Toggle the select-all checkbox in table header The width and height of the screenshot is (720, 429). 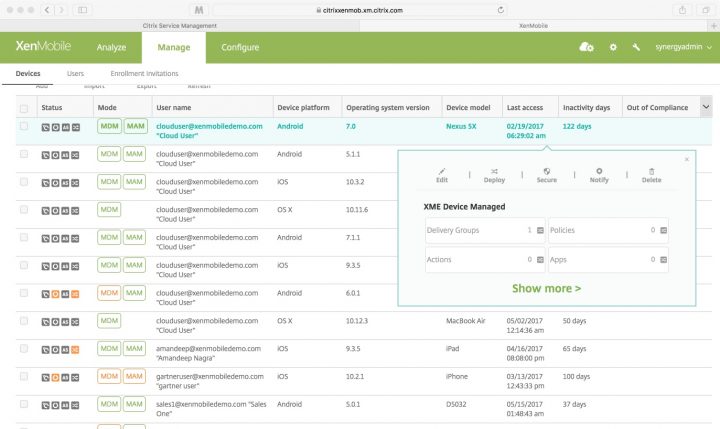tap(24, 107)
